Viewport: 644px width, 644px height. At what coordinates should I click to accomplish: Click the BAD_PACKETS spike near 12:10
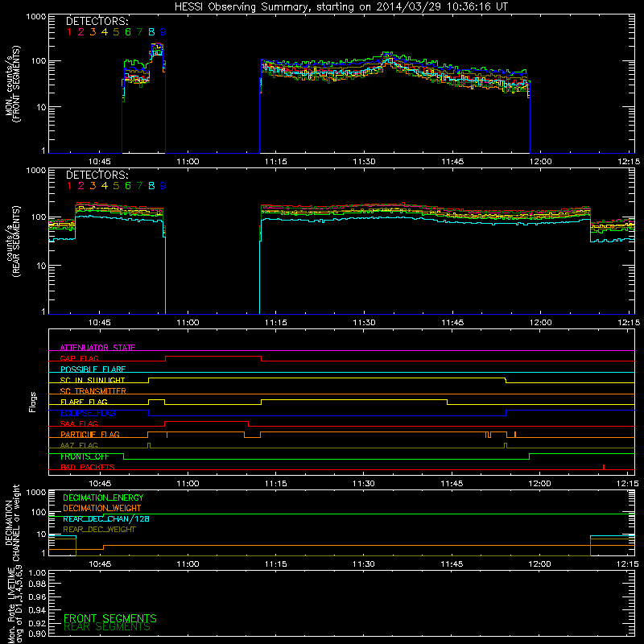tap(603, 467)
